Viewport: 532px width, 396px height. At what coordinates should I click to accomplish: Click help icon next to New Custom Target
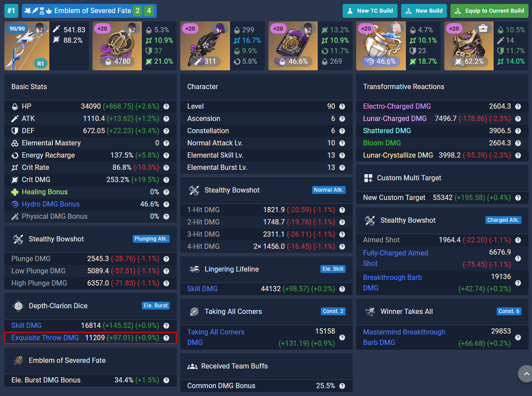pos(518,198)
